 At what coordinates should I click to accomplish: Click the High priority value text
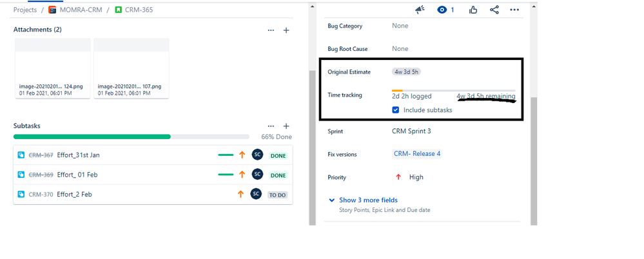tap(416, 177)
